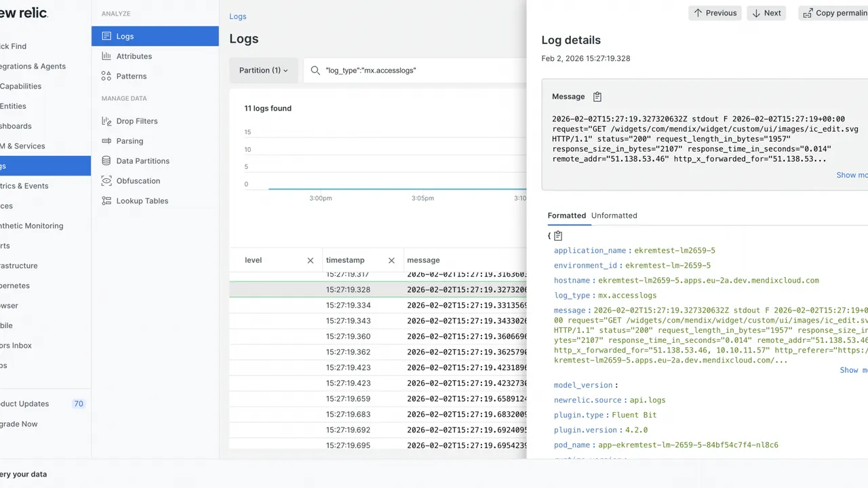Select the log row at 15:27:19.362
Image resolution: width=868 pixels, height=488 pixels.
378,352
